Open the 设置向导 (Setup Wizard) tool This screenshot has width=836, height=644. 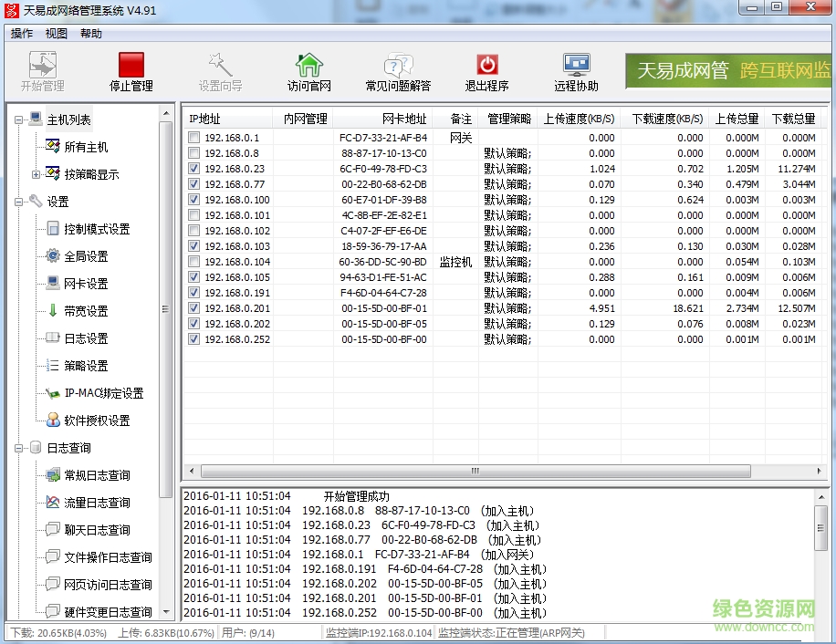(x=219, y=68)
